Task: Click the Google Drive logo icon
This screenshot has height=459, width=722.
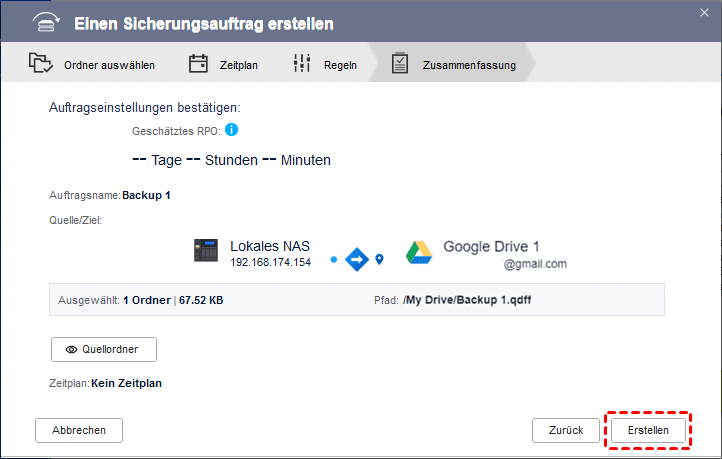Action: 419,253
